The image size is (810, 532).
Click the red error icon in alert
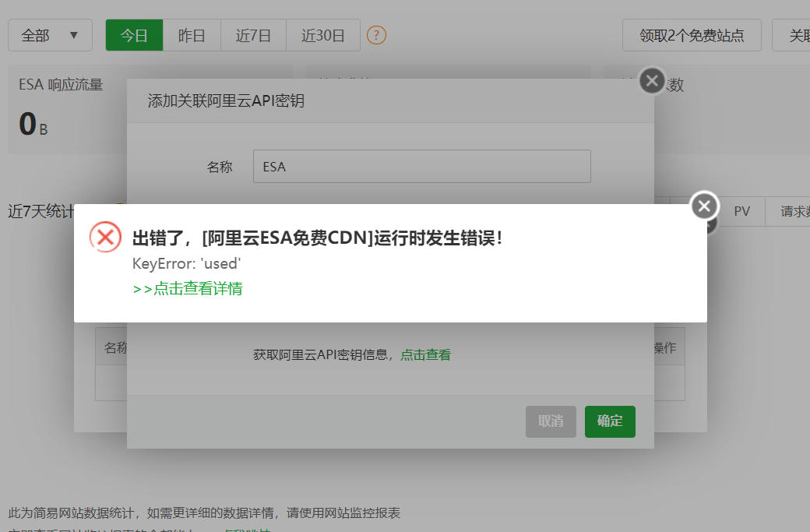(x=105, y=237)
